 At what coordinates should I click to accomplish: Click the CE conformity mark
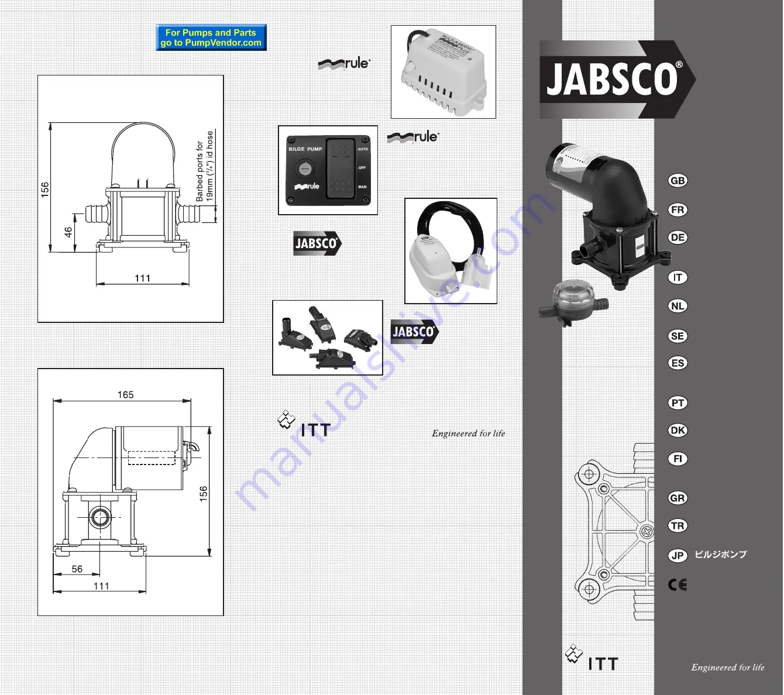click(x=678, y=584)
